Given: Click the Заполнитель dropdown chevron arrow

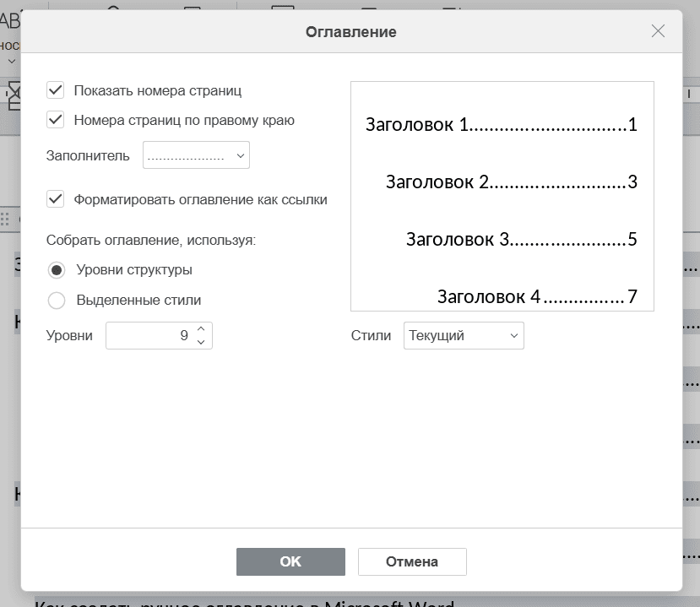Looking at the screenshot, I should [241, 155].
